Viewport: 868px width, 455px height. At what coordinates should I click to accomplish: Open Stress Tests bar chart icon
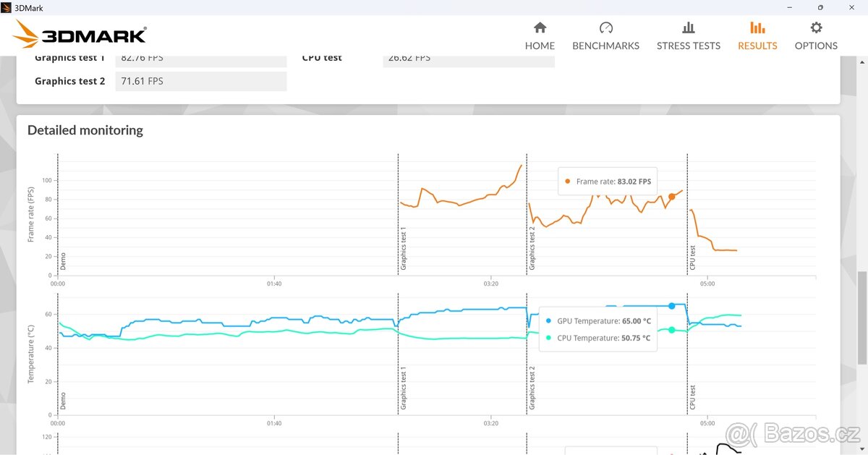click(x=688, y=28)
